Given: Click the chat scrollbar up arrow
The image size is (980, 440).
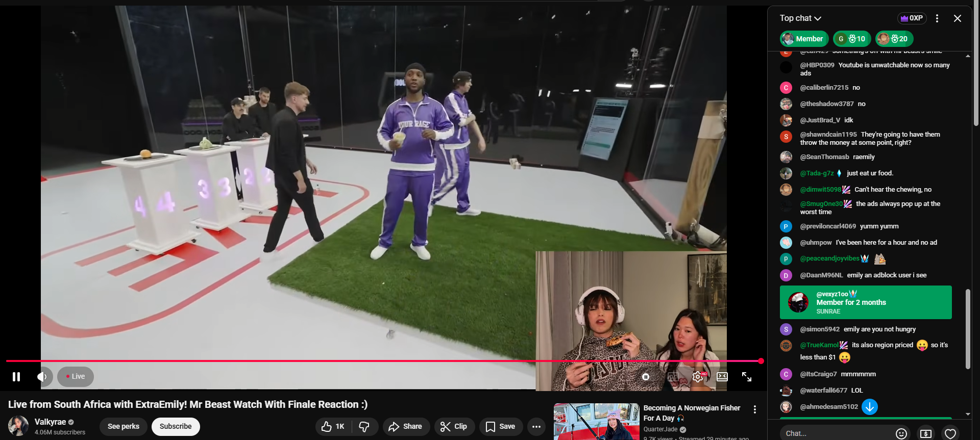Looking at the screenshot, I should (x=968, y=56).
